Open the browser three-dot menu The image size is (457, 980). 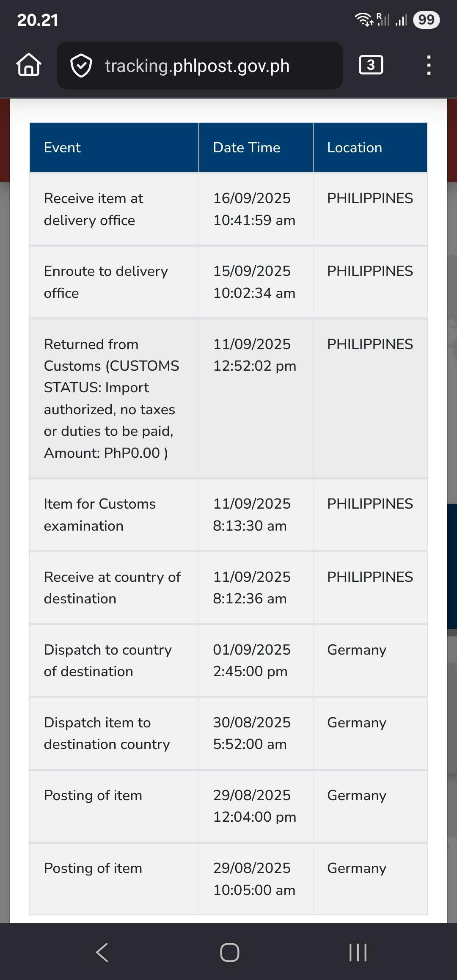click(429, 65)
